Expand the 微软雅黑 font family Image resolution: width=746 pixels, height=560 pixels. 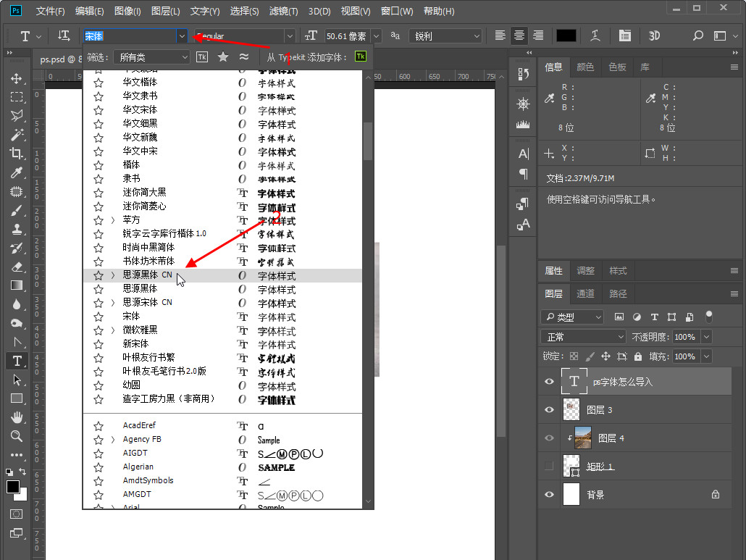pos(113,330)
